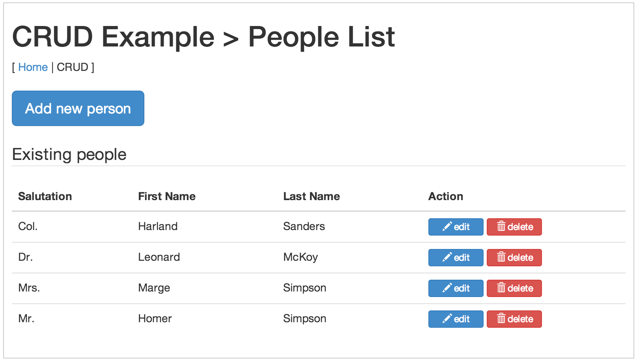Click the Marge first name cell
Image resolution: width=639 pixels, height=364 pixels.
click(154, 288)
